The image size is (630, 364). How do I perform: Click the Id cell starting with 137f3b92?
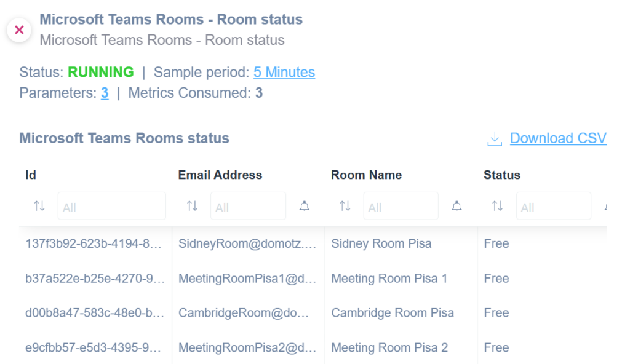point(94,243)
